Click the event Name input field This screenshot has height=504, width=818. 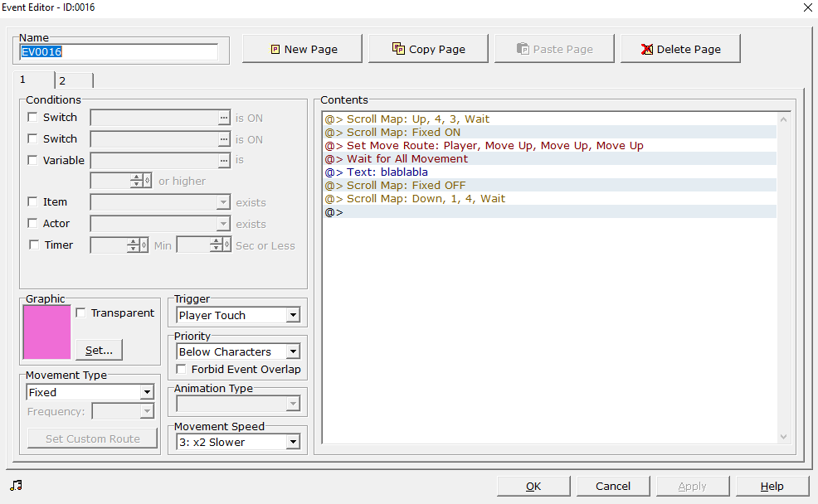pos(119,51)
